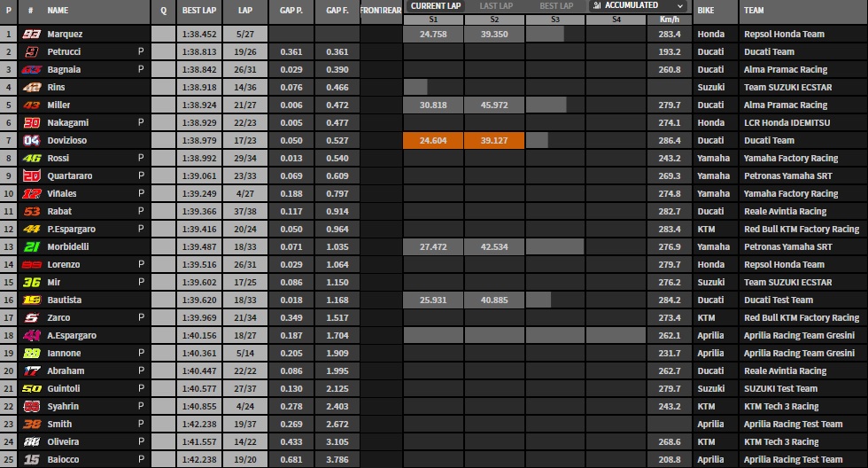
Task: Click the S4 sector header
Action: 616,19
